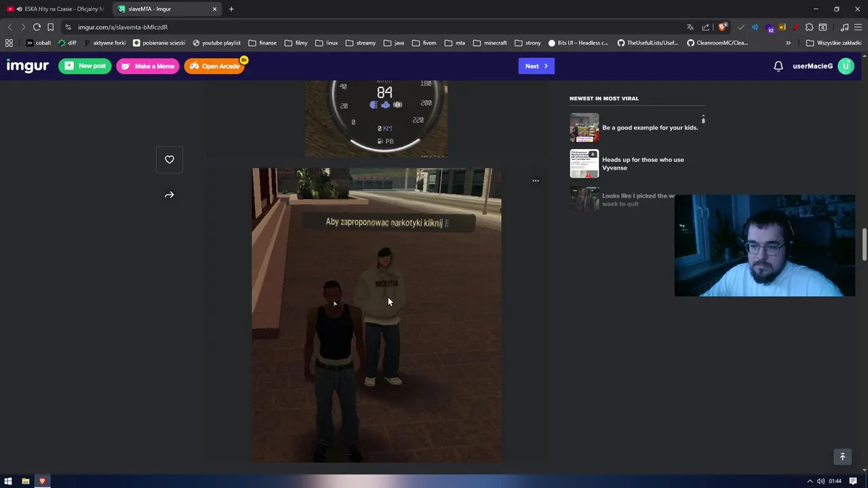Image resolution: width=868 pixels, height=488 pixels.
Task: Open userMacieG account menu
Action: pyautogui.click(x=812, y=66)
